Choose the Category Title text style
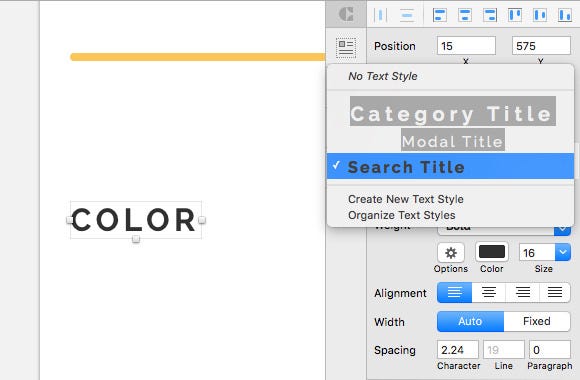This screenshot has width=580, height=380. pos(453,111)
